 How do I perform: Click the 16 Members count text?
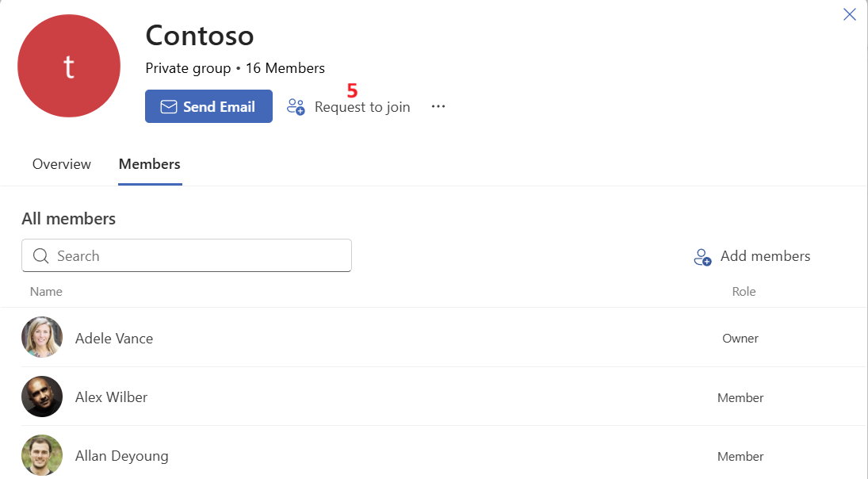pyautogui.click(x=285, y=68)
